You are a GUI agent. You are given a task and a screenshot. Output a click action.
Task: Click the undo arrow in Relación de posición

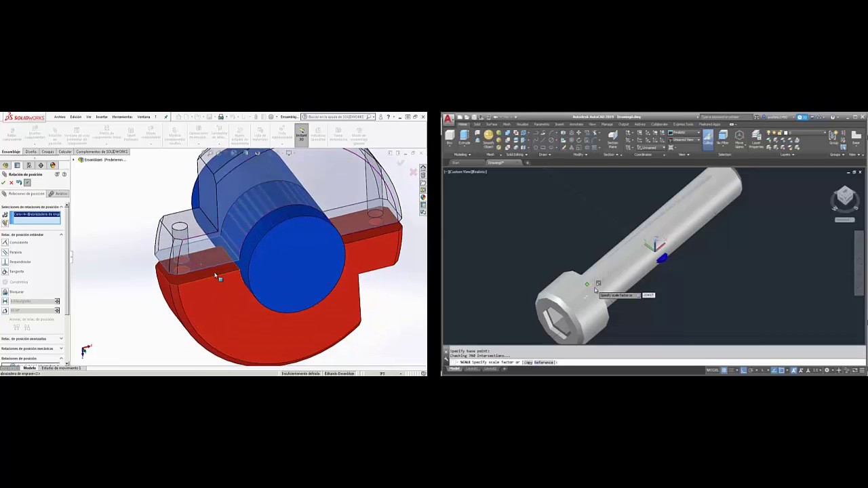19,182
